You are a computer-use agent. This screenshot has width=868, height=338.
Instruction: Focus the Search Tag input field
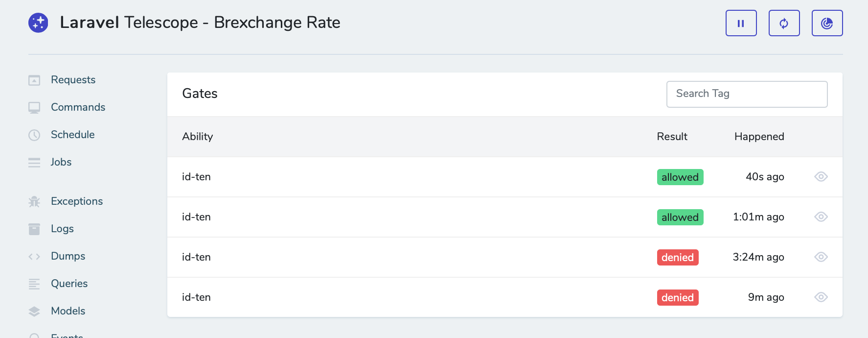(x=747, y=94)
